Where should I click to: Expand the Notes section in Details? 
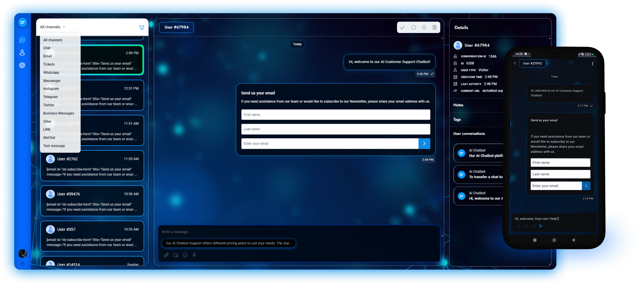[458, 105]
